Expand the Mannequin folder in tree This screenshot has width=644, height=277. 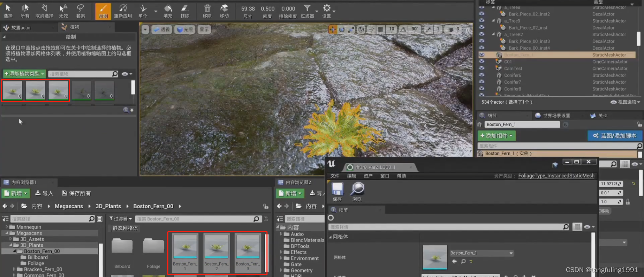tap(7, 227)
